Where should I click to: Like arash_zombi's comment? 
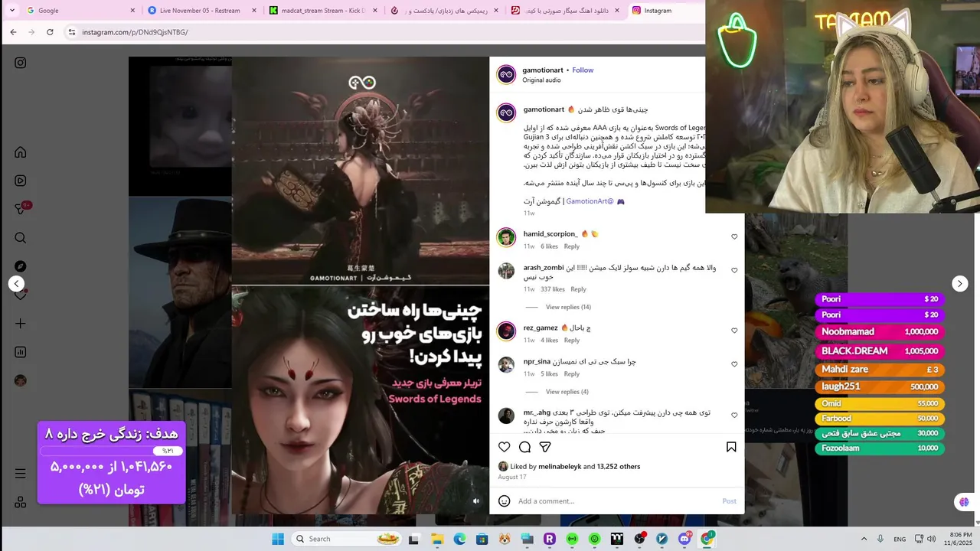coord(734,271)
